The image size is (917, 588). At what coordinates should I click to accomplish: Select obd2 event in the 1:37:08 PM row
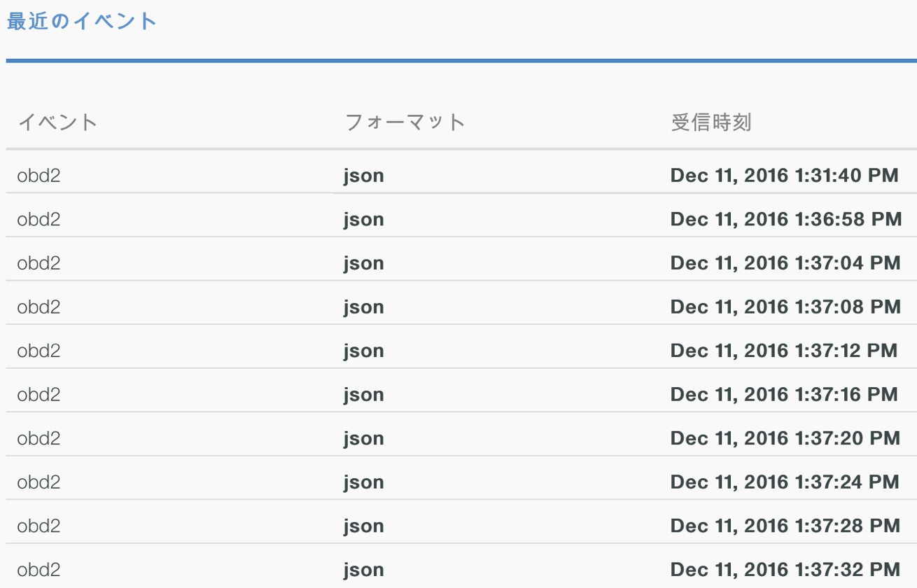(38, 307)
